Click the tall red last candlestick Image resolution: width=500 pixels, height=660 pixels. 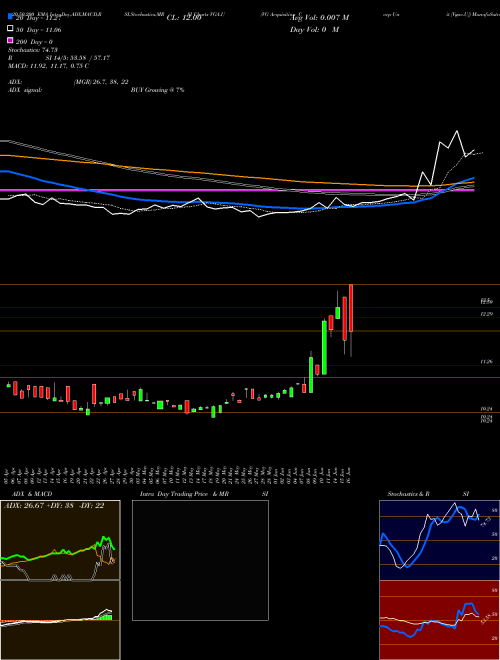[x=351, y=309]
